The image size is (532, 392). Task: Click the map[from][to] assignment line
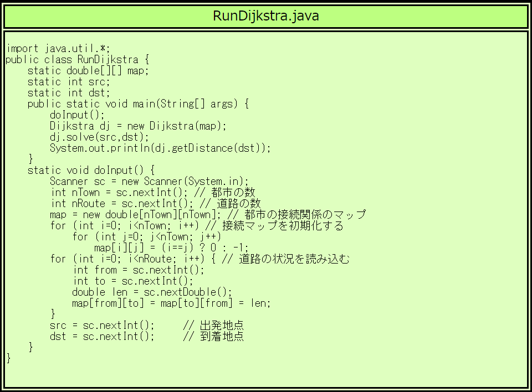tap(171, 303)
